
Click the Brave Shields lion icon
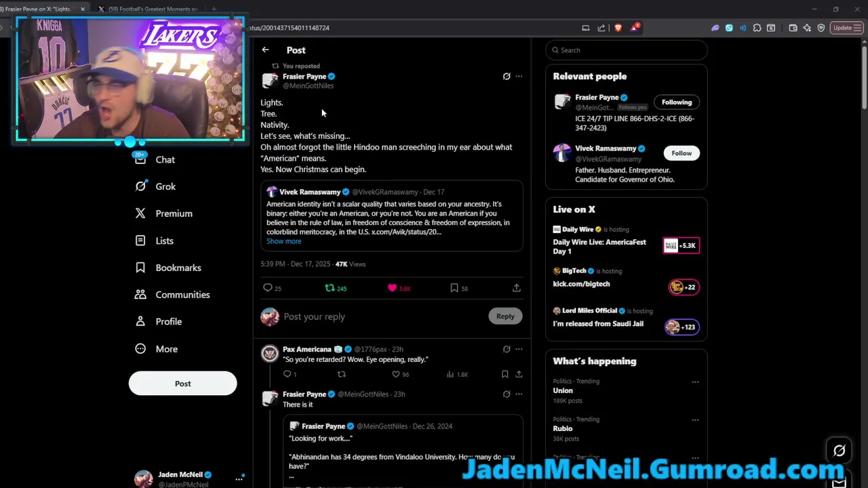(x=618, y=28)
